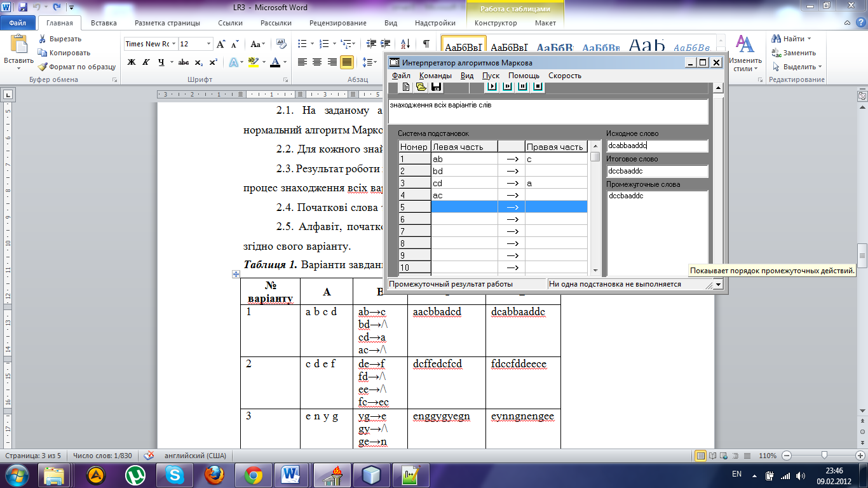Switch to the Разметка страницы tab

click(x=167, y=23)
